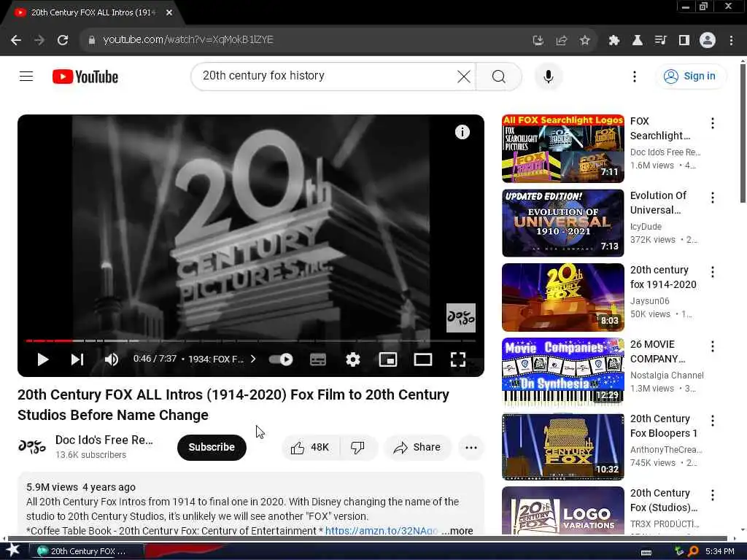Clear the search box text
This screenshot has width=747, height=560.
(463, 76)
